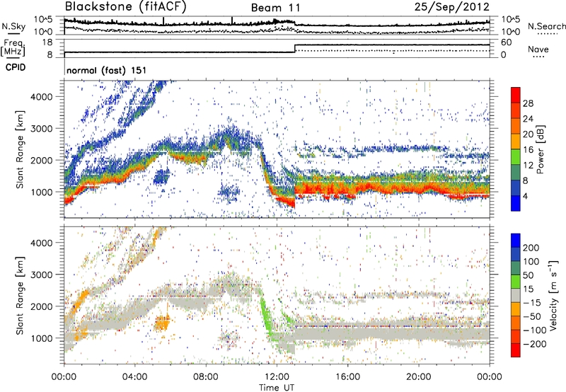The image size is (566, 392).
Task: Click the 'Beam 11' label
Action: click(275, 8)
